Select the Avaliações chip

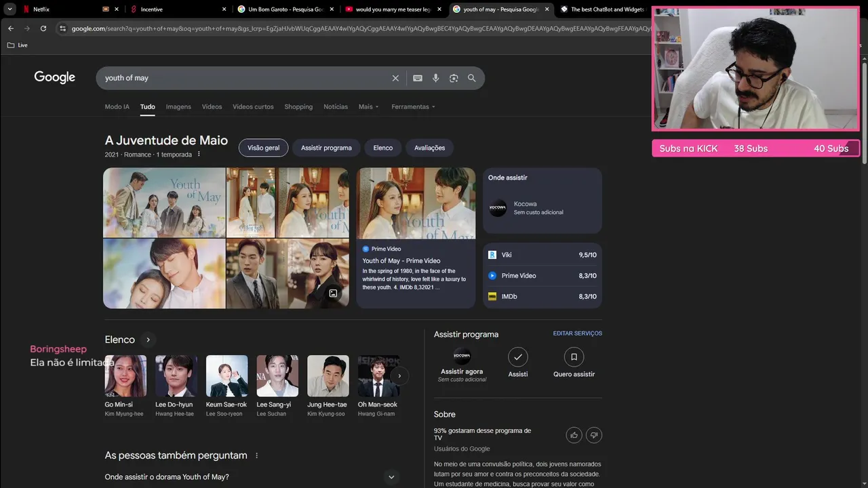click(x=430, y=148)
